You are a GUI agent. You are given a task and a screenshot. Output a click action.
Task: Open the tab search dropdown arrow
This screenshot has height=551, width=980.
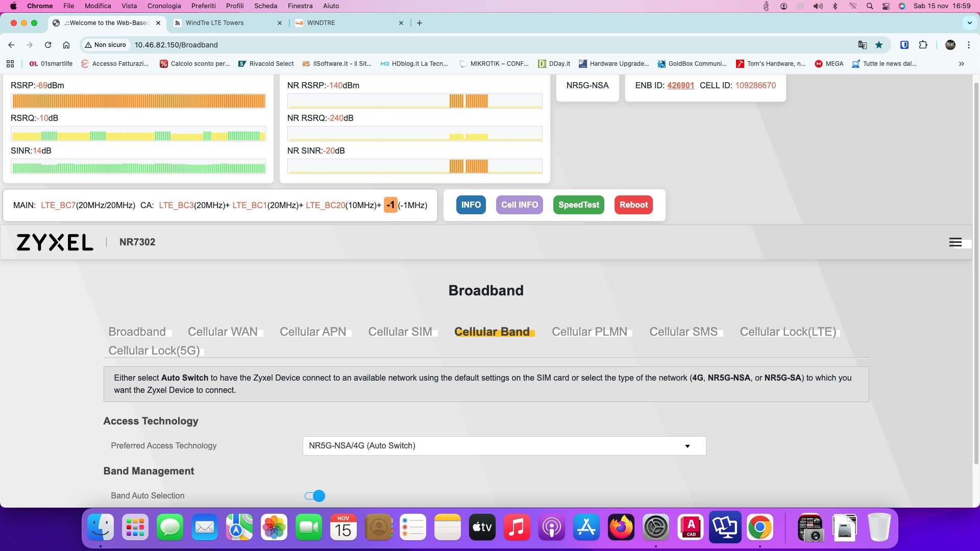(x=969, y=23)
